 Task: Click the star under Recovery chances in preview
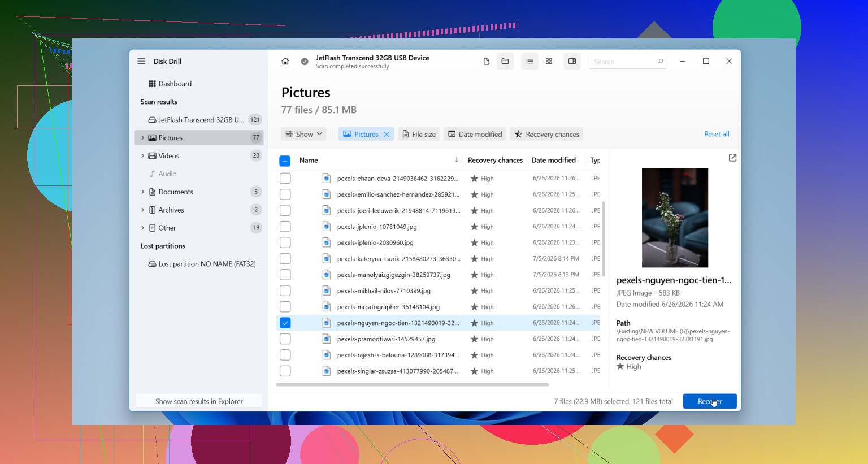[x=620, y=366]
